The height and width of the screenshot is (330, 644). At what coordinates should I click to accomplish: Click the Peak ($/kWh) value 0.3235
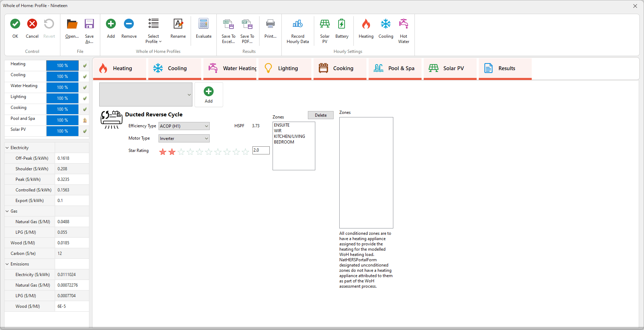[x=72, y=179]
